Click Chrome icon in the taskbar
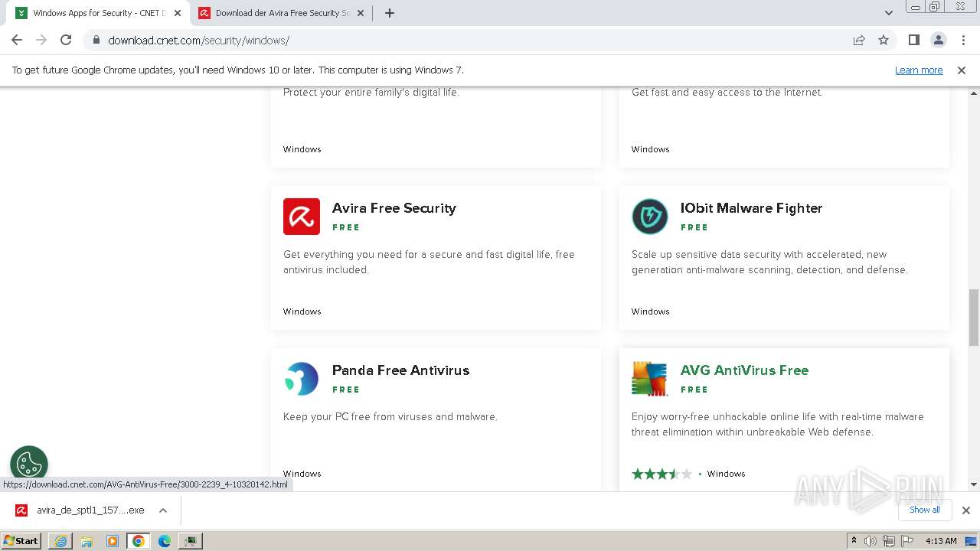The height and width of the screenshot is (551, 980). click(x=139, y=540)
